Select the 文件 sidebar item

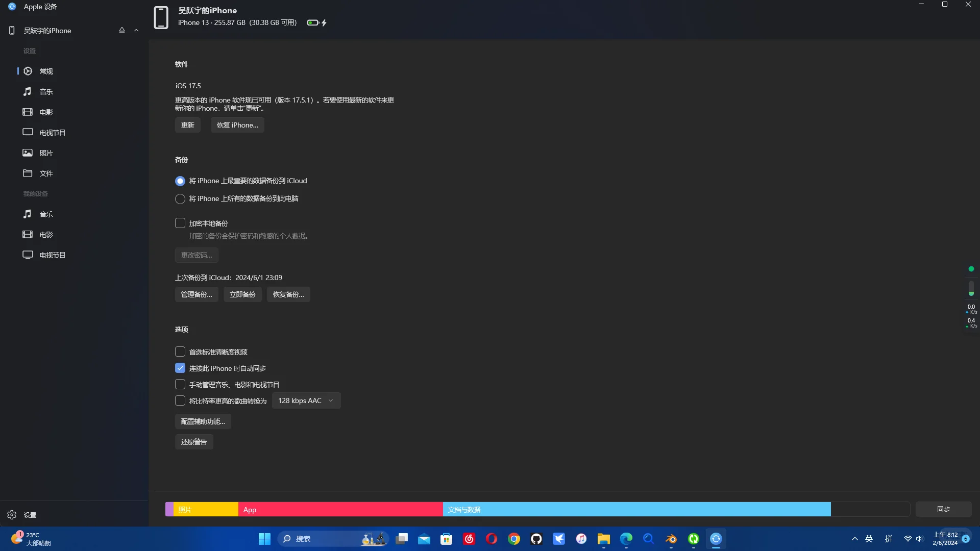click(46, 173)
